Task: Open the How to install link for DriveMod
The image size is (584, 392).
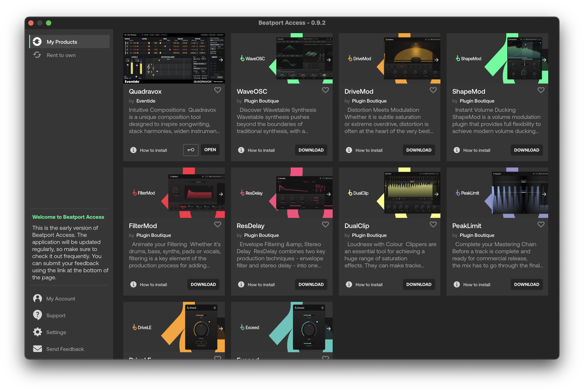Action: tap(369, 150)
